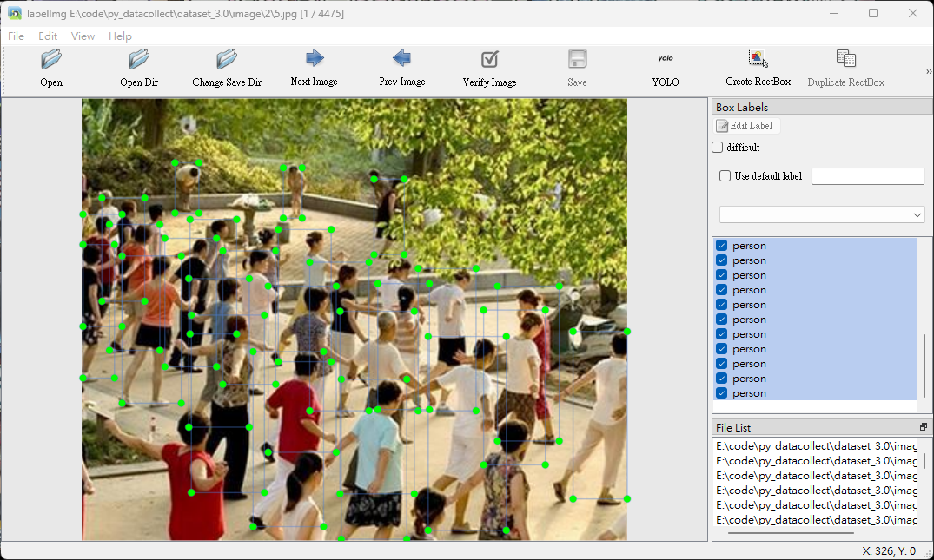The height and width of the screenshot is (560, 934).
Task: Go back with Prev Image arrow
Action: (x=401, y=59)
